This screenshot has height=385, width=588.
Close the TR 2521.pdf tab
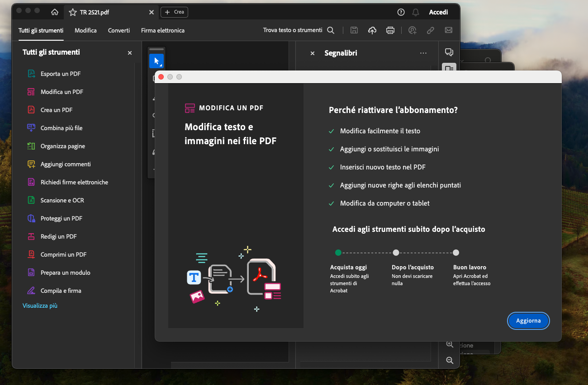point(152,12)
